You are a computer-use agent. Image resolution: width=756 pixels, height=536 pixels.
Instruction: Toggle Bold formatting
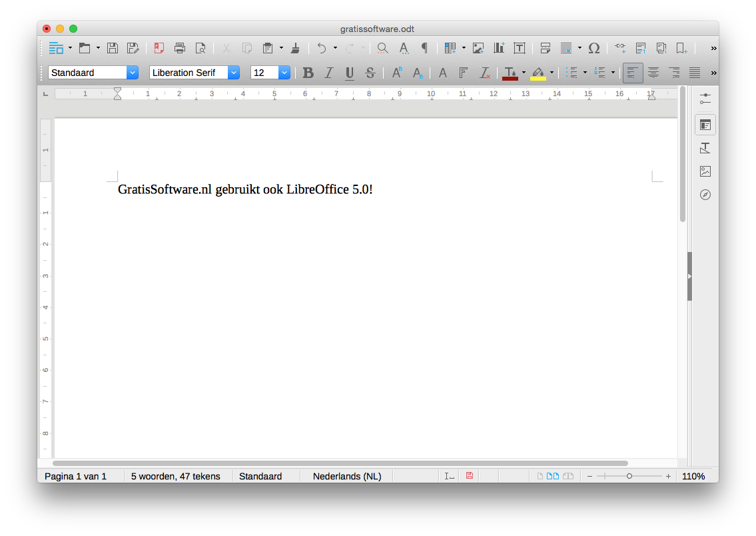[308, 73]
